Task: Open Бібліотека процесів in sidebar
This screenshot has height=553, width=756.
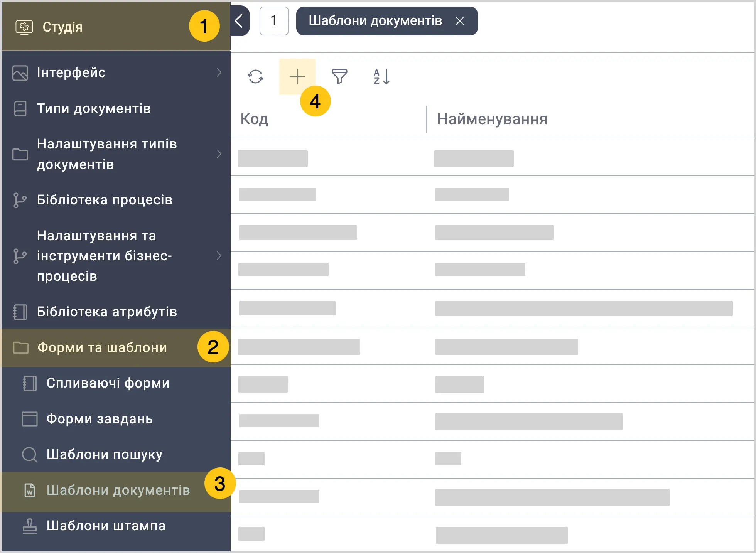Action: 116,200
